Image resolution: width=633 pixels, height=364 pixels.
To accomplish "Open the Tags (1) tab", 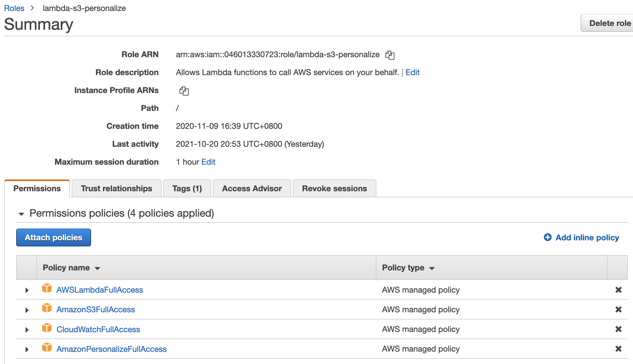I will click(x=187, y=188).
